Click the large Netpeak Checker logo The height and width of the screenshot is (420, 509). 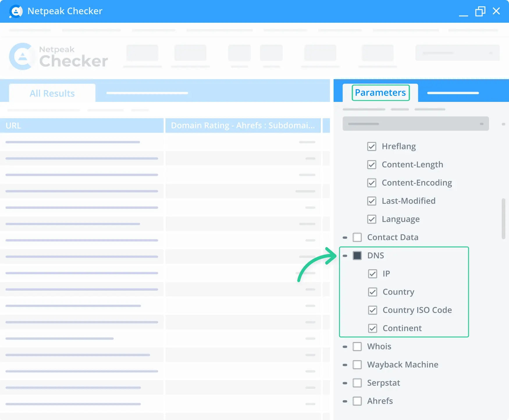[58, 56]
